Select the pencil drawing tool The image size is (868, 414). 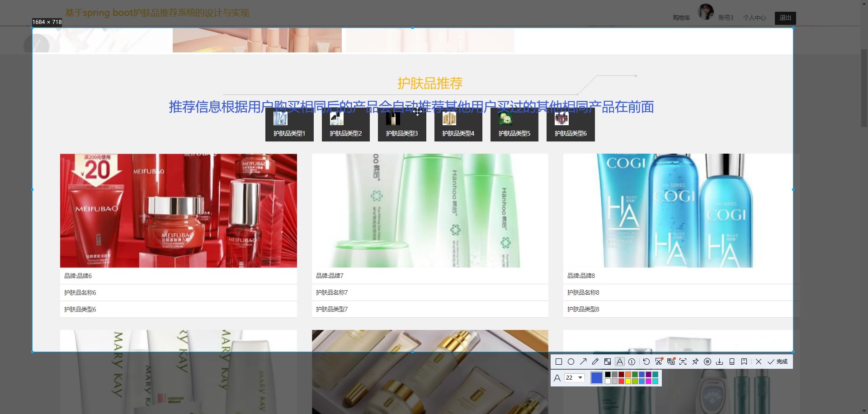click(x=595, y=362)
